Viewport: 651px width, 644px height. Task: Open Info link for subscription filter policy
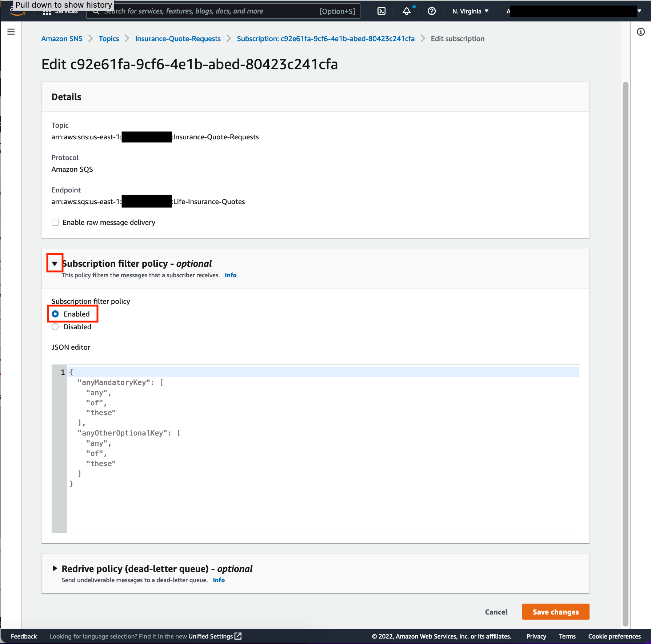point(231,275)
